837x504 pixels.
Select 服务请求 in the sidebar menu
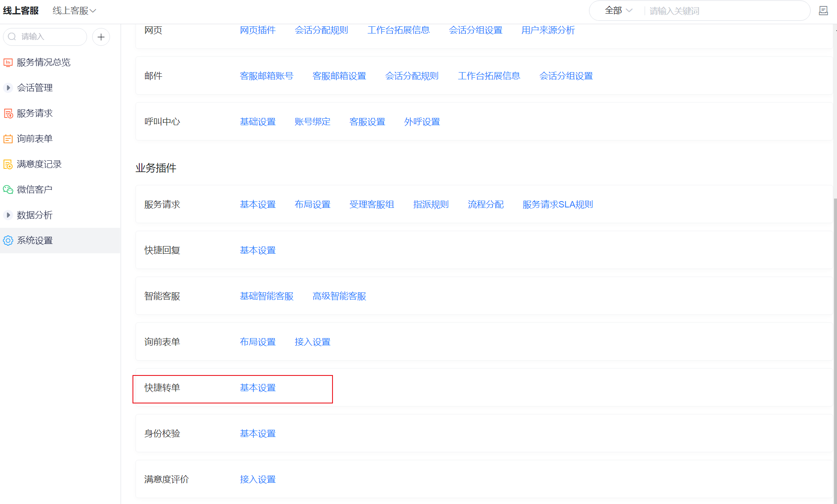[x=35, y=113]
